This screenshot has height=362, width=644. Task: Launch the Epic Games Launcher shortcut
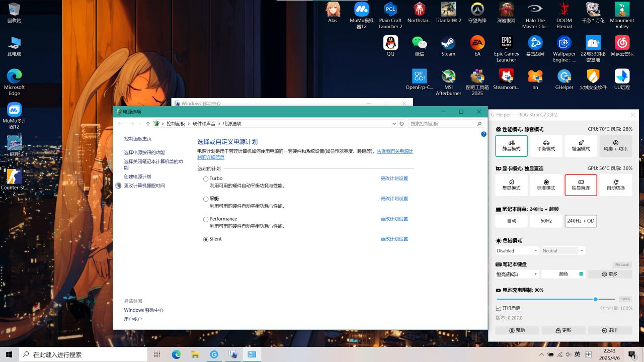click(x=506, y=49)
